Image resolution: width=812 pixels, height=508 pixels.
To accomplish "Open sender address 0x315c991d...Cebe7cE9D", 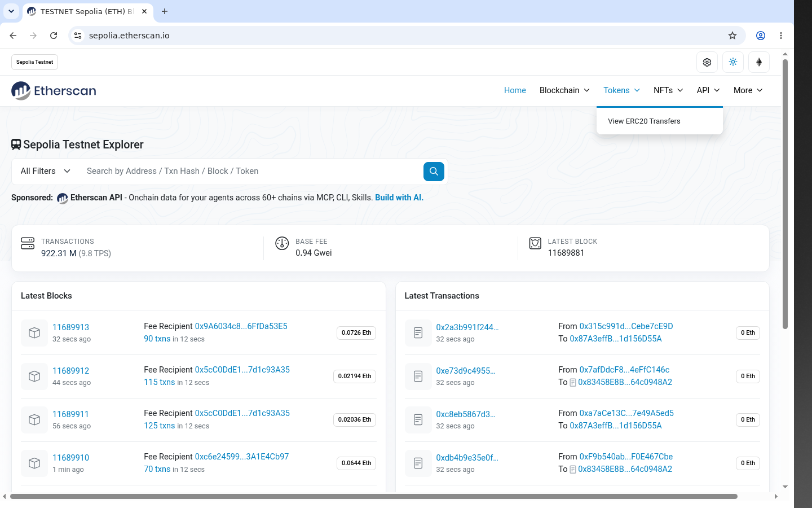I will point(626,326).
